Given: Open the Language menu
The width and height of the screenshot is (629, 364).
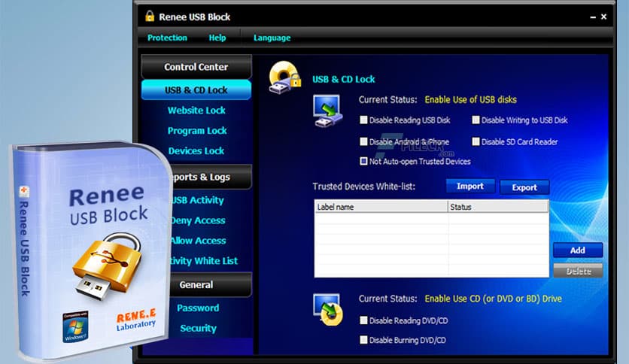Looking at the screenshot, I should 272,38.
